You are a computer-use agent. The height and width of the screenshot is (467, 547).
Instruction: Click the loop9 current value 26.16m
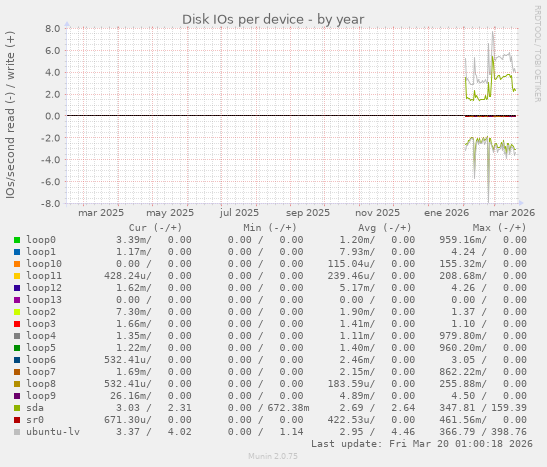[x=130, y=396]
